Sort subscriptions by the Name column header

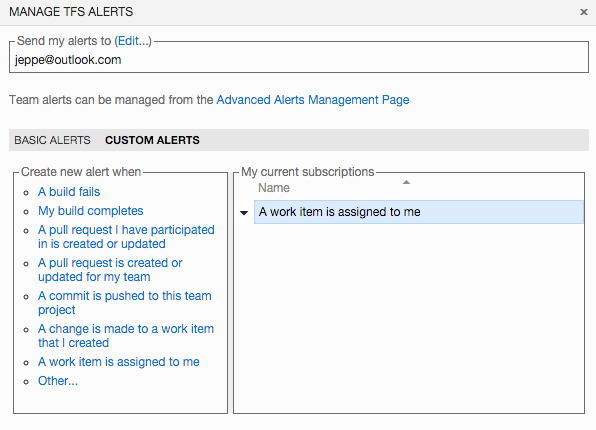click(x=274, y=188)
